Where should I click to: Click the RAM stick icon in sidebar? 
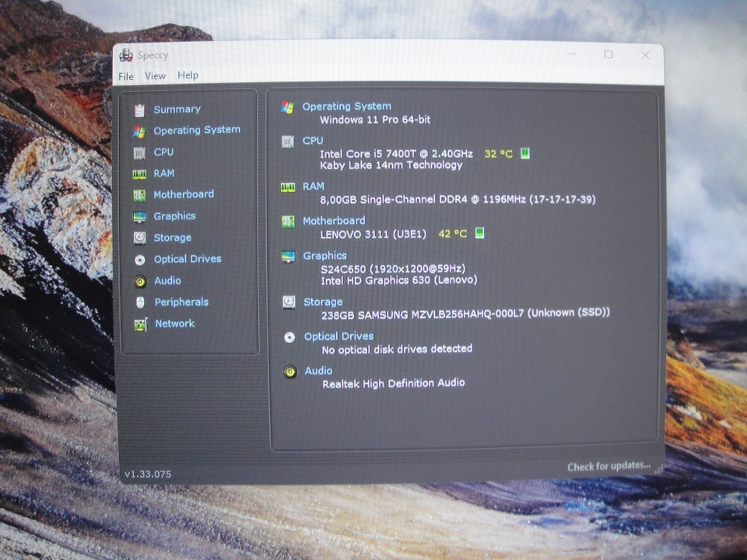pos(139,174)
